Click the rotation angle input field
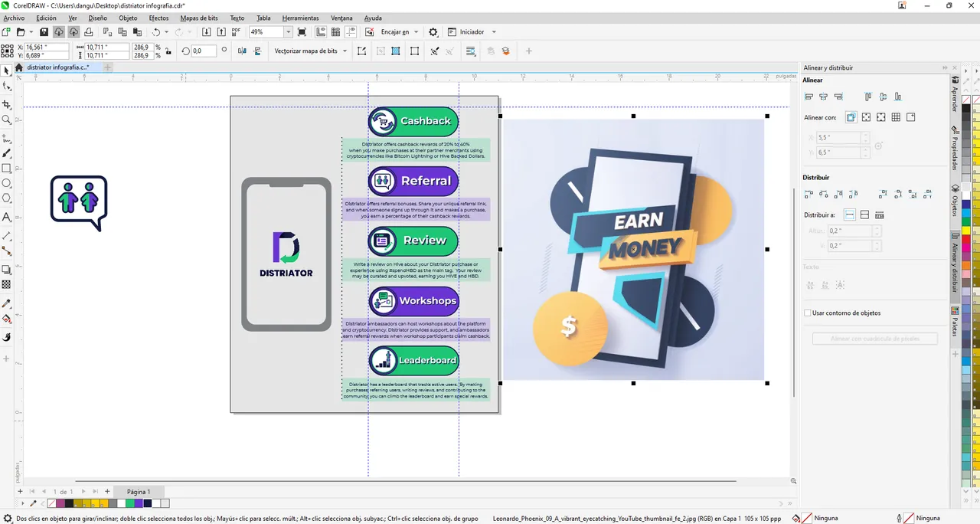The width and height of the screenshot is (980, 524). pyautogui.click(x=203, y=51)
